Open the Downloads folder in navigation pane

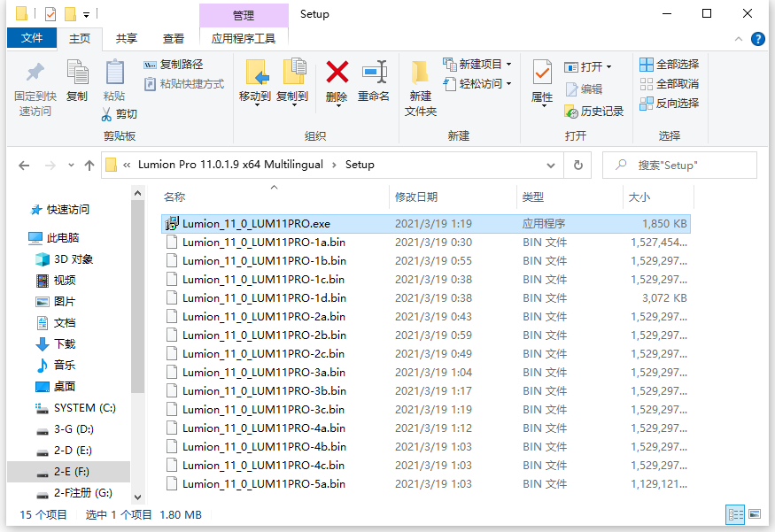[56, 343]
